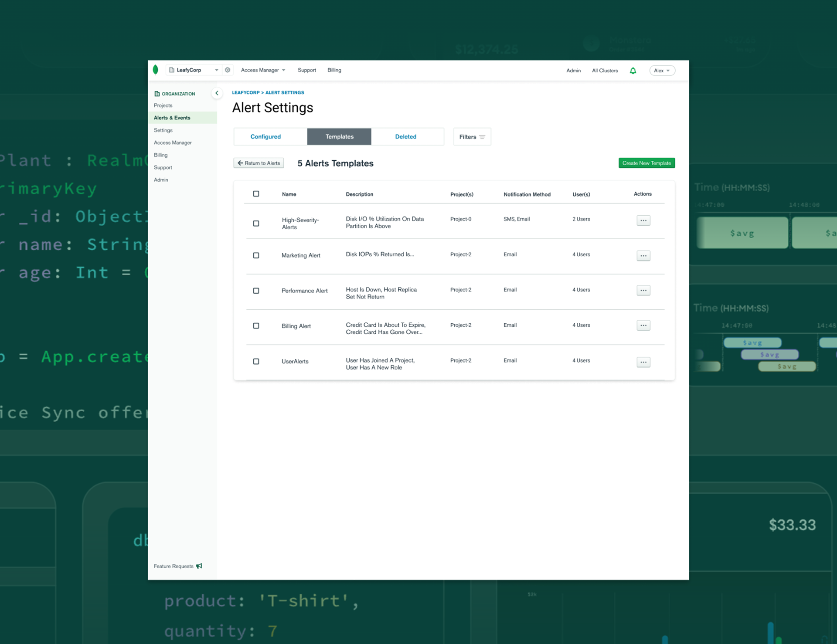Open actions menu for Billing Alert
The image size is (837, 644).
tap(643, 325)
